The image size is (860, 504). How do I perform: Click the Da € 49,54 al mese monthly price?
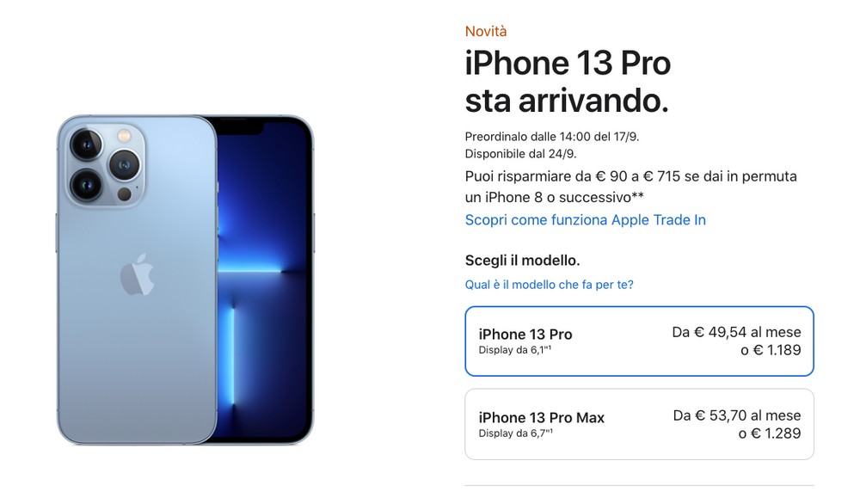click(x=737, y=332)
